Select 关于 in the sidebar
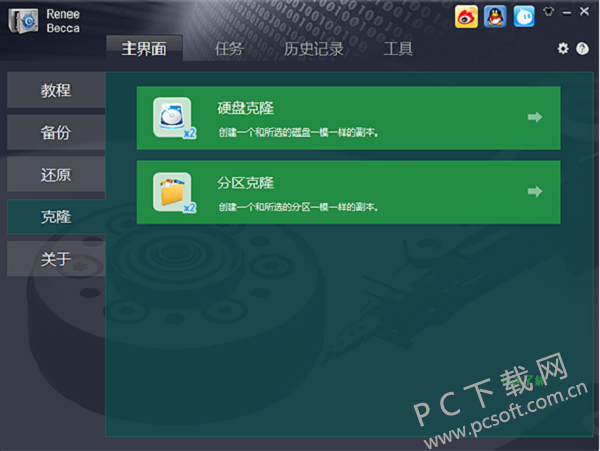This screenshot has width=600, height=451. click(56, 259)
